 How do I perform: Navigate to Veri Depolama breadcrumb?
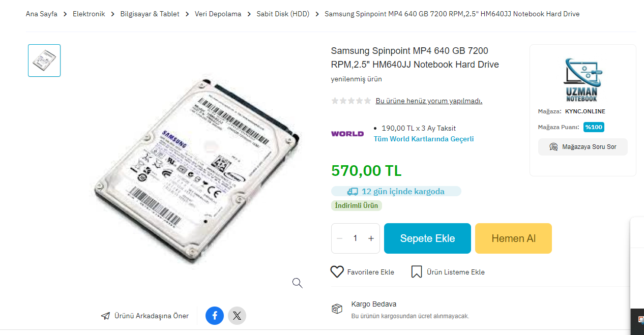coord(218,14)
